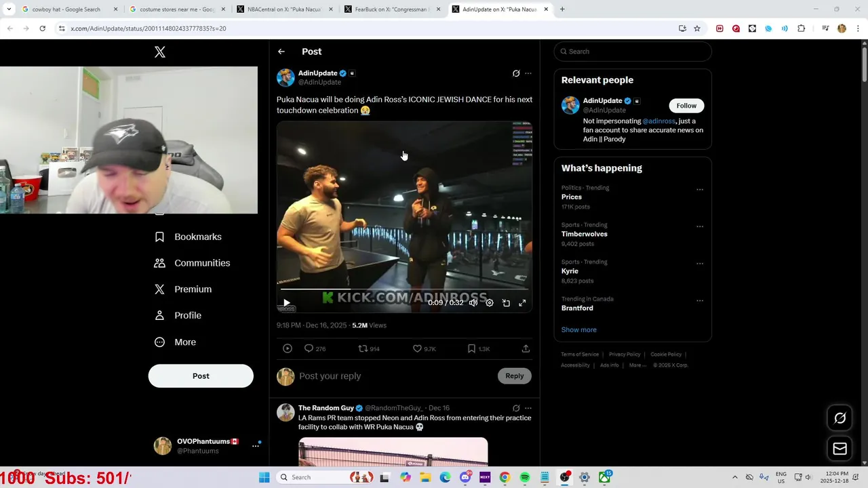Switch to the FearBuck on X tab
868x488 pixels.
(x=392, y=9)
